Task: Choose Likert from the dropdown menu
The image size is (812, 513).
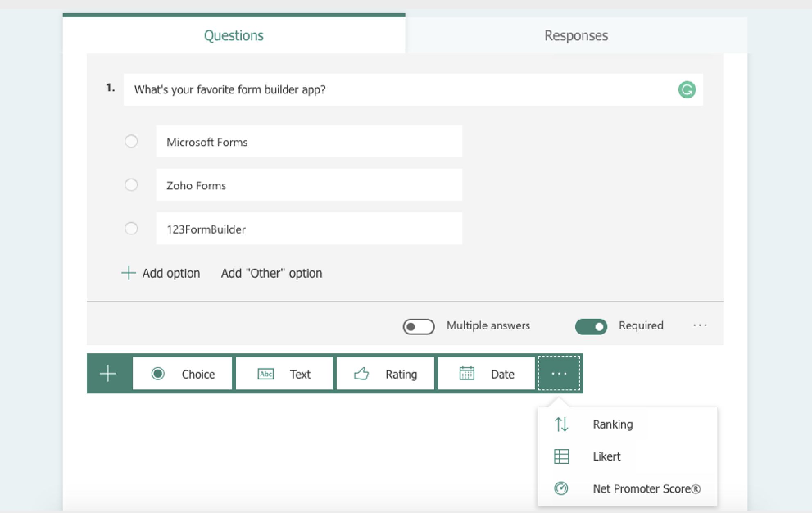Action: 606,456
